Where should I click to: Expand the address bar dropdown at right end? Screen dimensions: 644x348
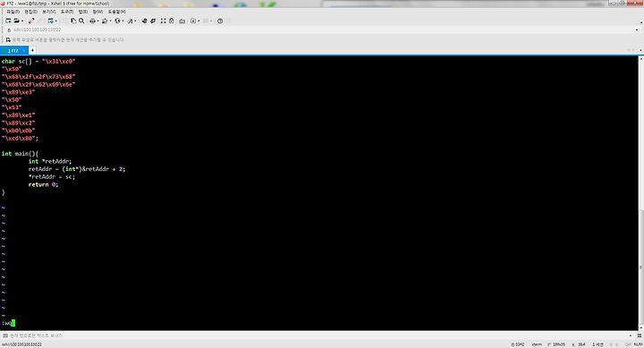(x=637, y=30)
